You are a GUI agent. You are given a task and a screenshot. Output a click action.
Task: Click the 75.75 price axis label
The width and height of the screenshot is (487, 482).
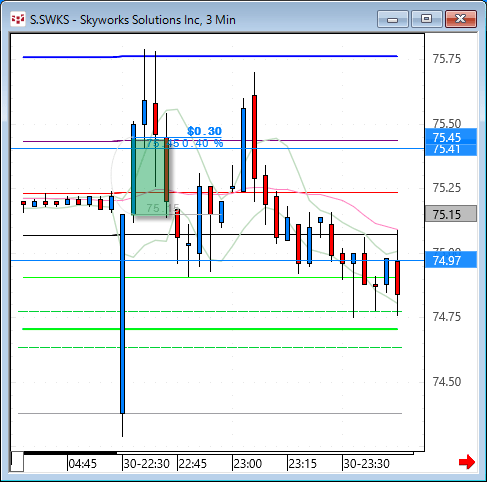[x=447, y=59]
